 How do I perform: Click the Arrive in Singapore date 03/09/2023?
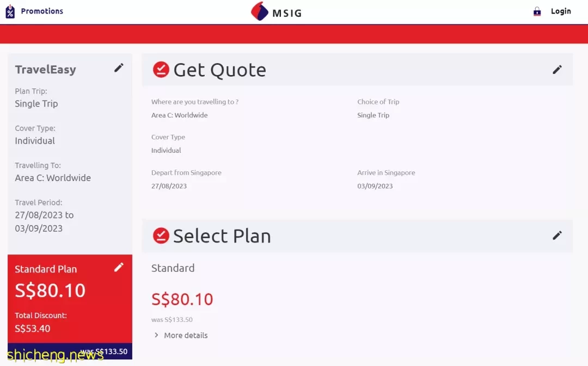click(375, 186)
